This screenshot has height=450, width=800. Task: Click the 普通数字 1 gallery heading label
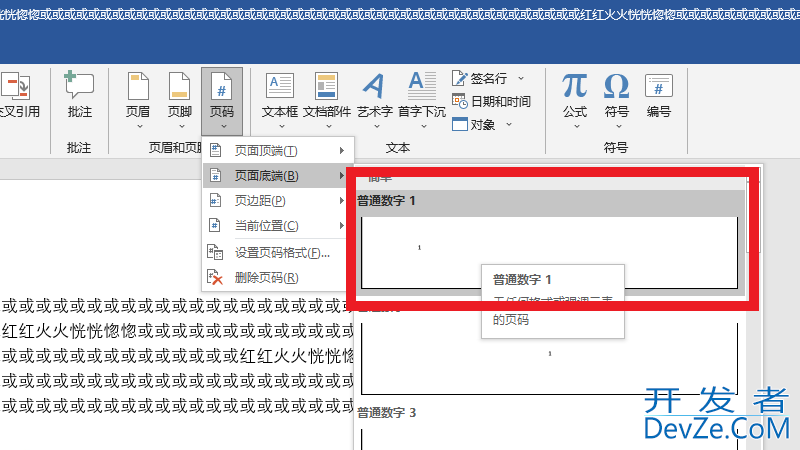tap(386, 201)
